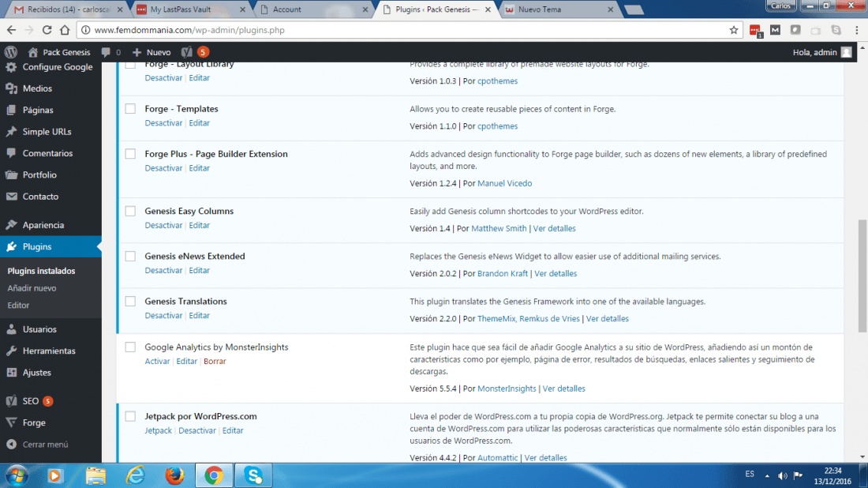This screenshot has height=488, width=868.
Task: View details for Genesis Translations plugin
Action: pyautogui.click(x=608, y=318)
